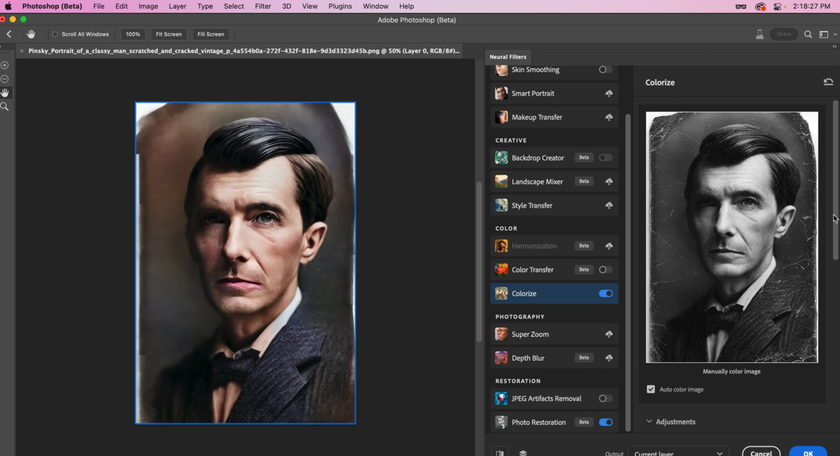The image size is (840, 456).
Task: Open the Image menu
Action: coord(148,6)
